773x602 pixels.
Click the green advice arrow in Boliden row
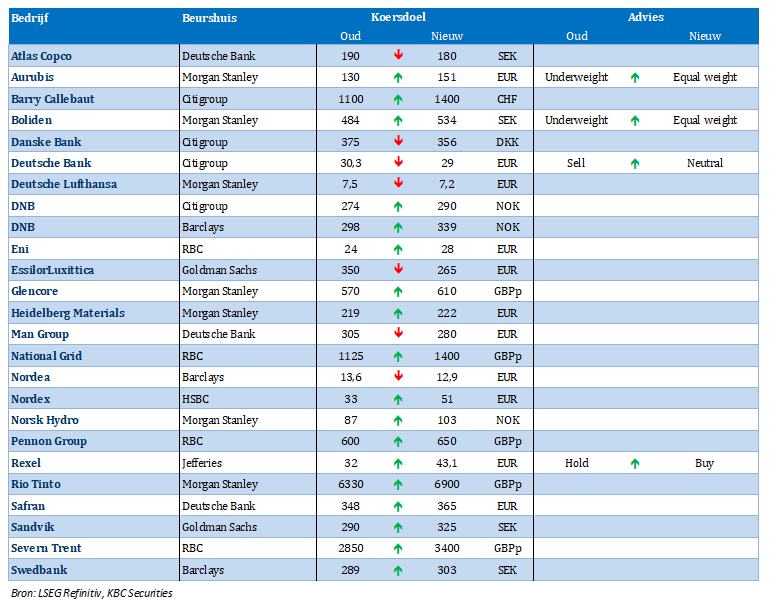tap(635, 120)
